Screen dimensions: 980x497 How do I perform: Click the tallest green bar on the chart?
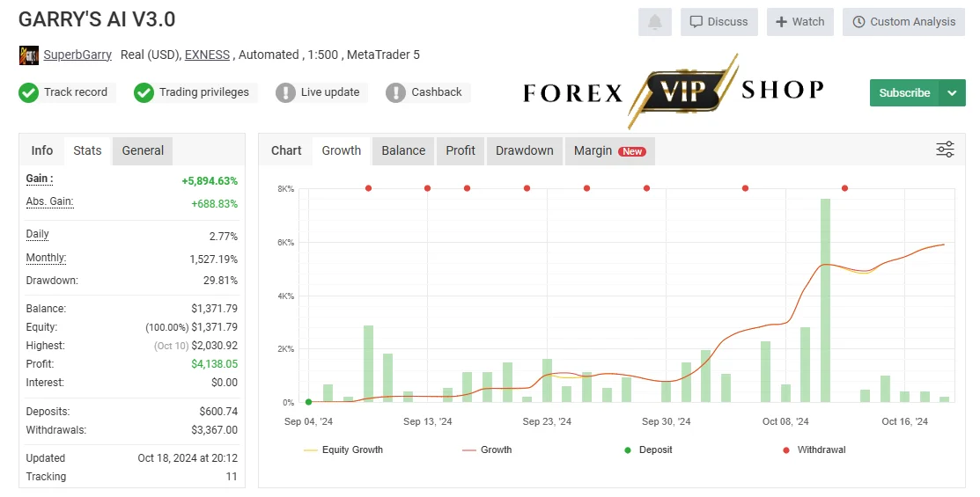pyautogui.click(x=826, y=300)
